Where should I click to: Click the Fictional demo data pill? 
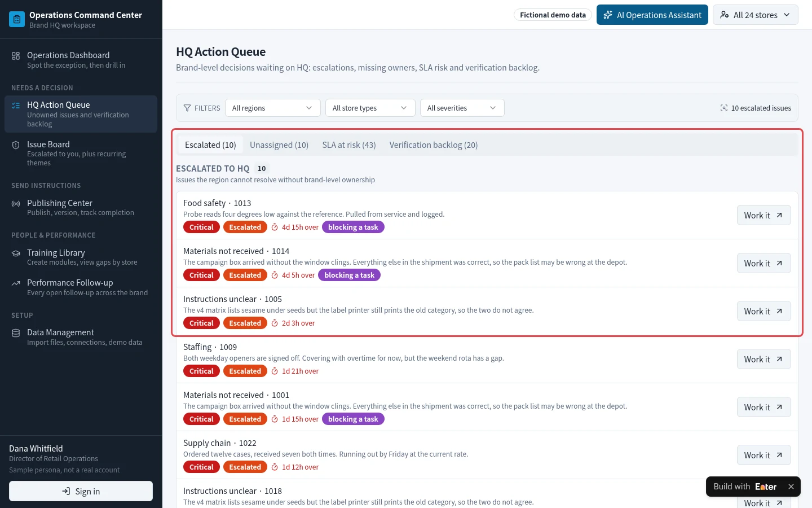click(x=553, y=15)
